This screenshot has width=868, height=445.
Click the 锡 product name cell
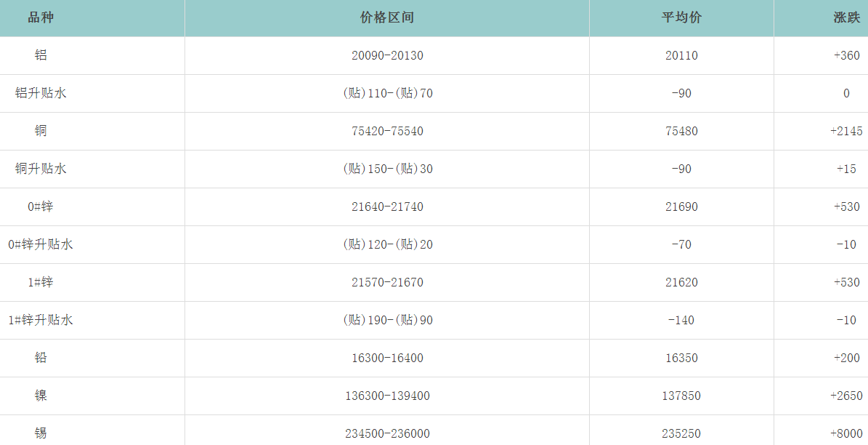coord(41,433)
